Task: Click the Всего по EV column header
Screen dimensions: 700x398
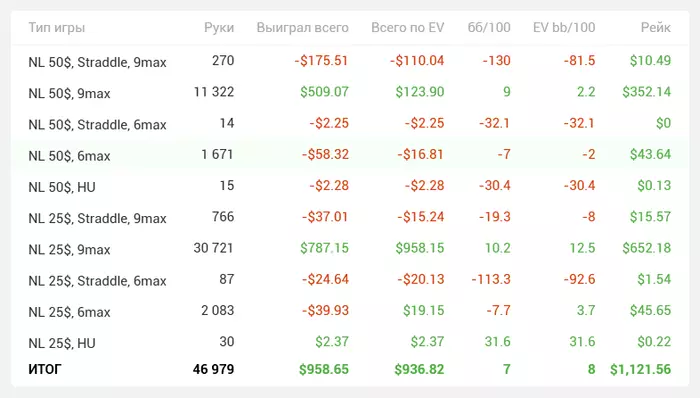Action: pos(408,28)
